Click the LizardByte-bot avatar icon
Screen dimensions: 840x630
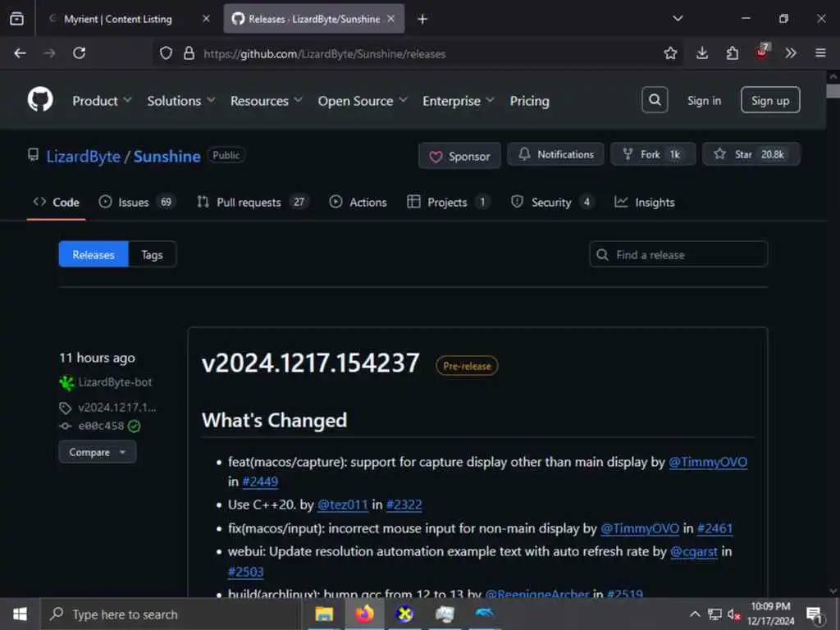[66, 382]
